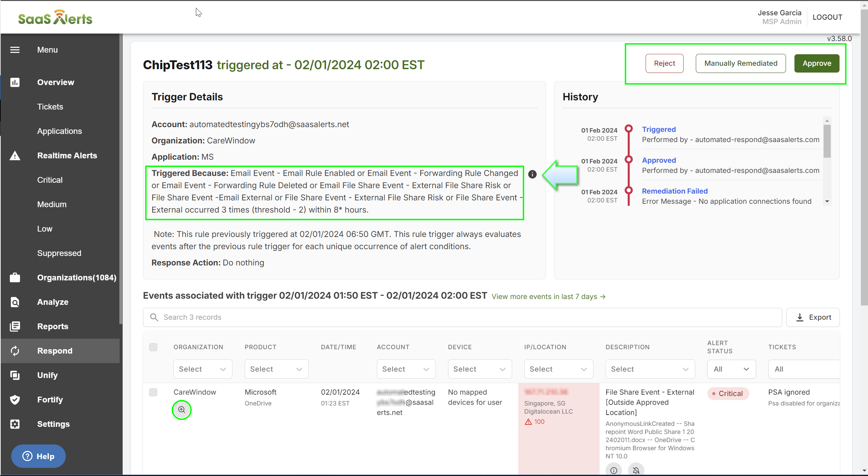Screen dimensions: 868x476
Task: Open the Description filter Select dropdown
Action: 650,369
